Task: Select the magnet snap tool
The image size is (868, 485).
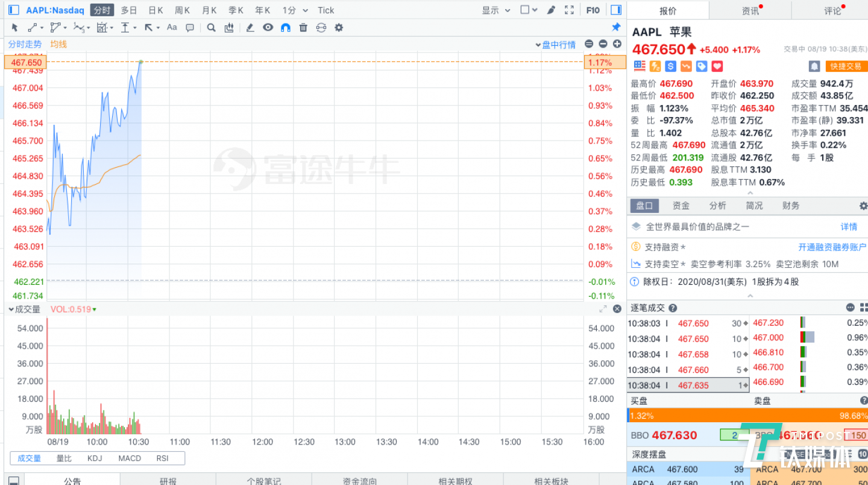Action: coord(286,27)
